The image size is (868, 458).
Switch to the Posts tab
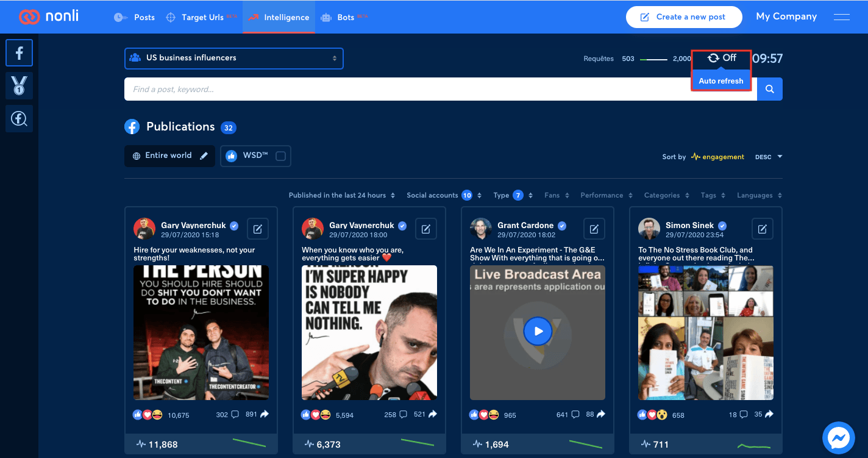pyautogui.click(x=135, y=17)
